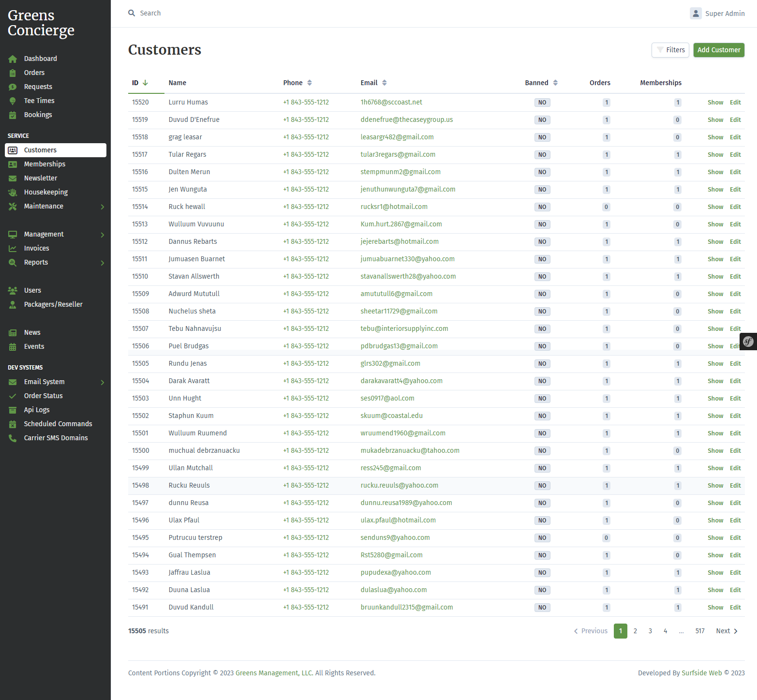Open email link ses0917@aol.com
The width and height of the screenshot is (757, 700).
point(387,398)
